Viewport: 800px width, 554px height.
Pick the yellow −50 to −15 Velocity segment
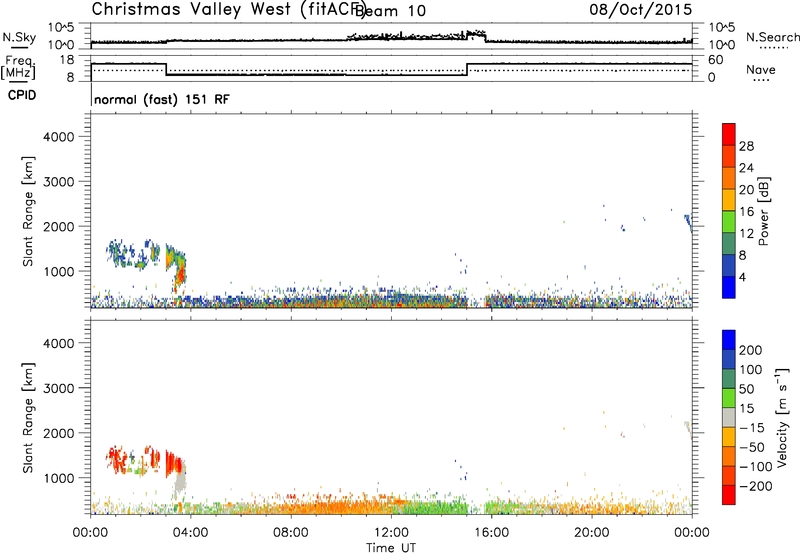click(729, 437)
